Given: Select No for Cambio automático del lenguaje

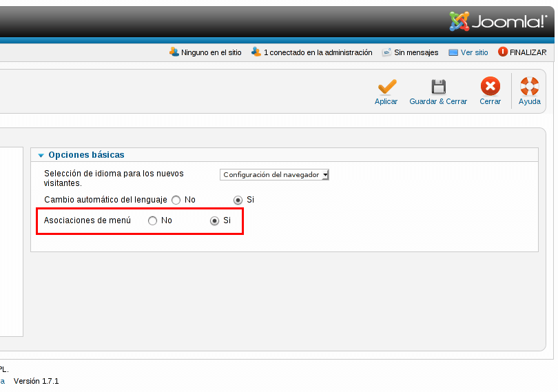Looking at the screenshot, I should [176, 200].
